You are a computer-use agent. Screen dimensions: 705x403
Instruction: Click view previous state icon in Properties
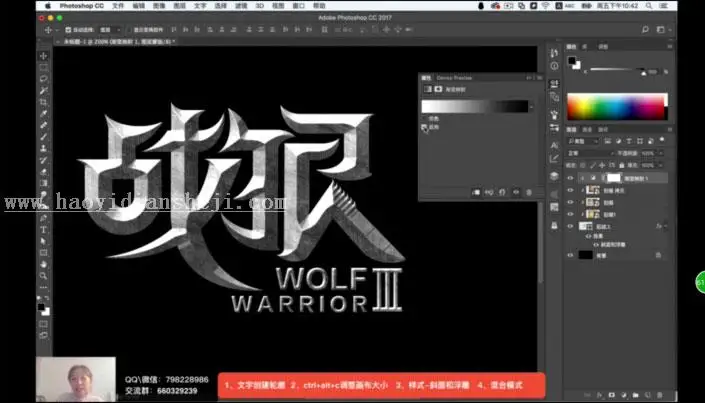(x=489, y=193)
